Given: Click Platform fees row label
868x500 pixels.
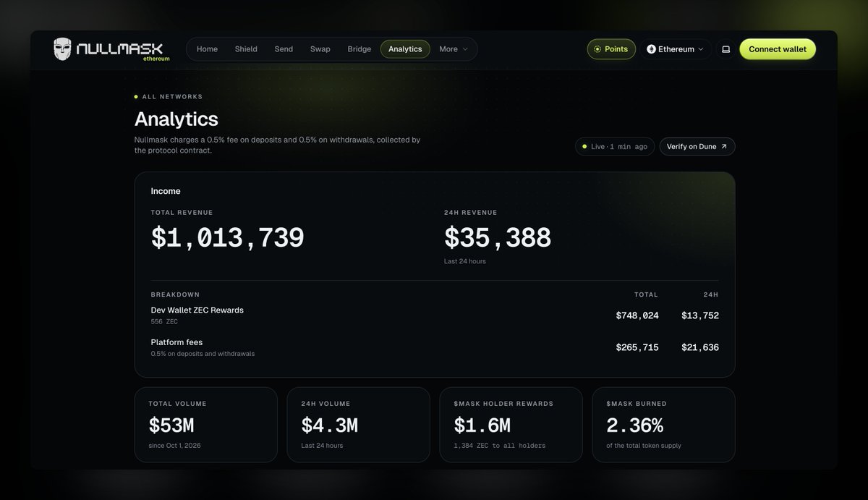Looking at the screenshot, I should coord(176,342).
